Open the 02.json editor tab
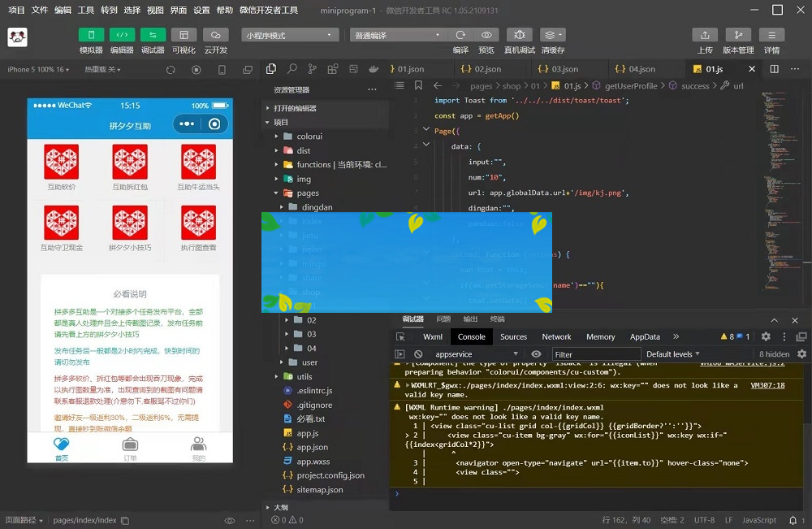The height and width of the screenshot is (529, 812). click(x=487, y=69)
